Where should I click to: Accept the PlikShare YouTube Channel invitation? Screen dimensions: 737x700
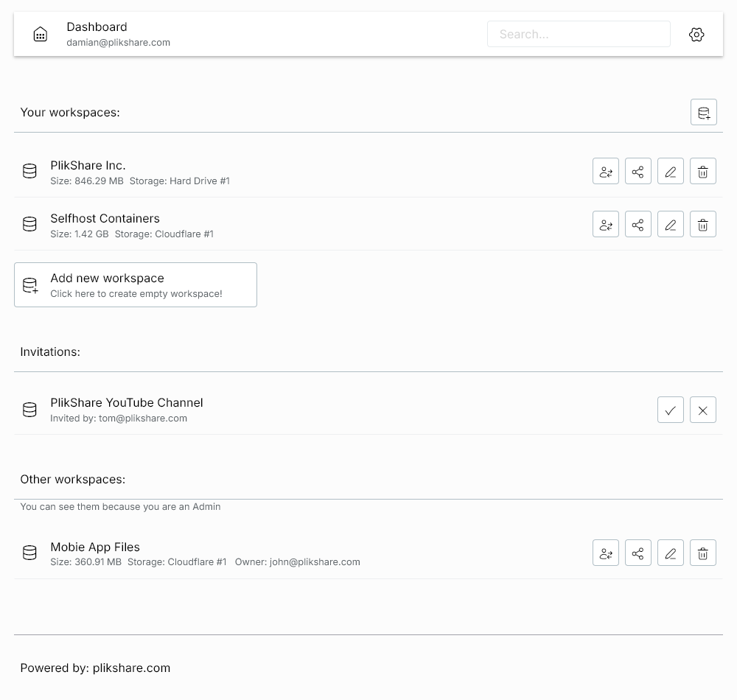pos(670,410)
